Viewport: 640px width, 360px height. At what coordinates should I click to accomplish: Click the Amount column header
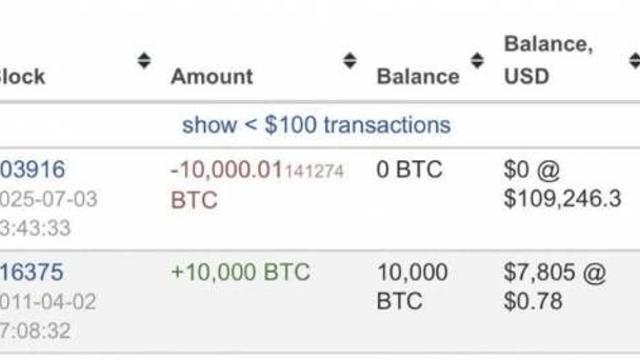pyautogui.click(x=212, y=76)
